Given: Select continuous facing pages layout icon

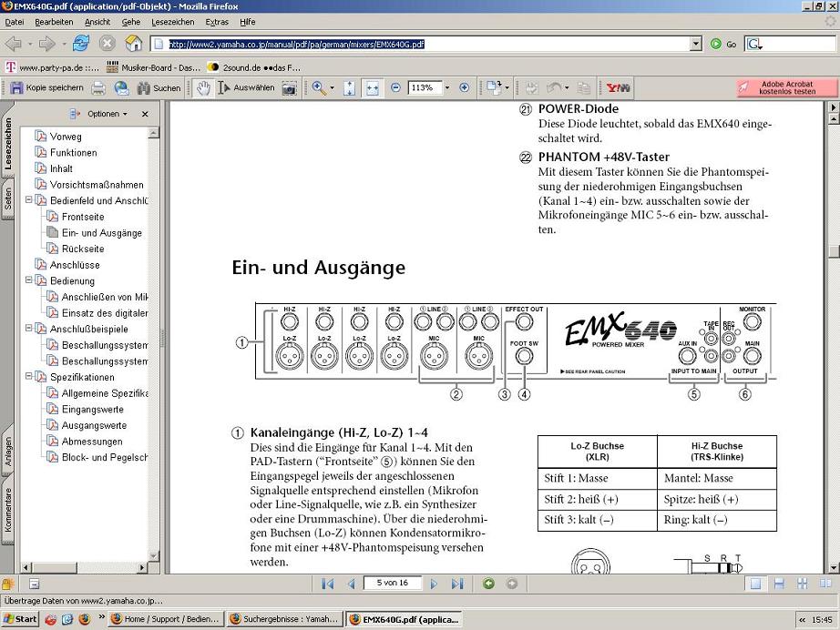Looking at the screenshot, I should click(x=803, y=584).
